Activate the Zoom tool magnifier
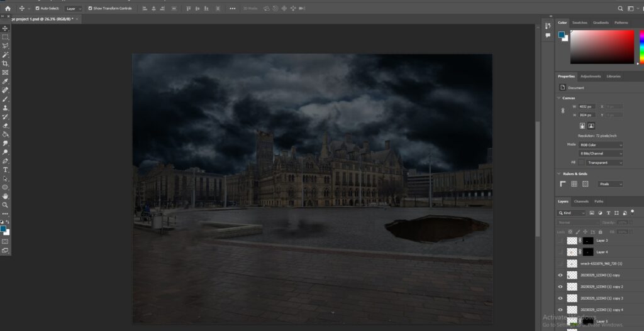This screenshot has height=331, width=644. click(x=5, y=205)
